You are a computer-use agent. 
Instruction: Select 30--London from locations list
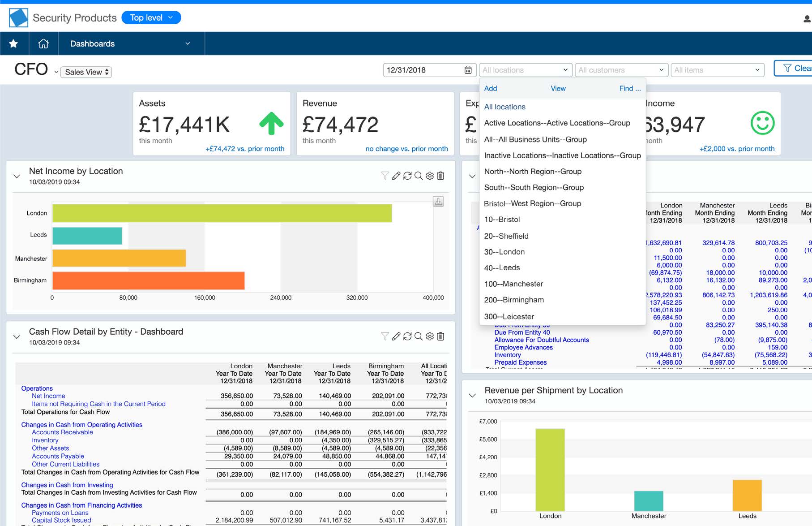[x=504, y=252]
